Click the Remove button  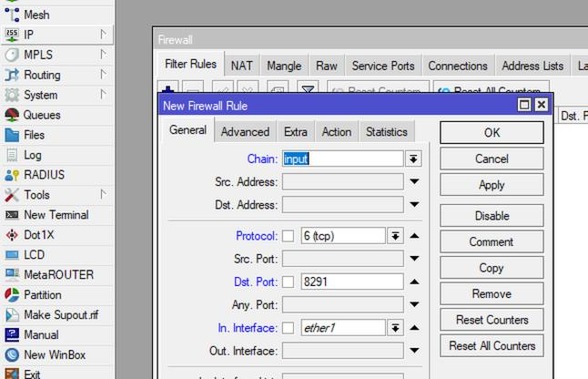(x=492, y=294)
